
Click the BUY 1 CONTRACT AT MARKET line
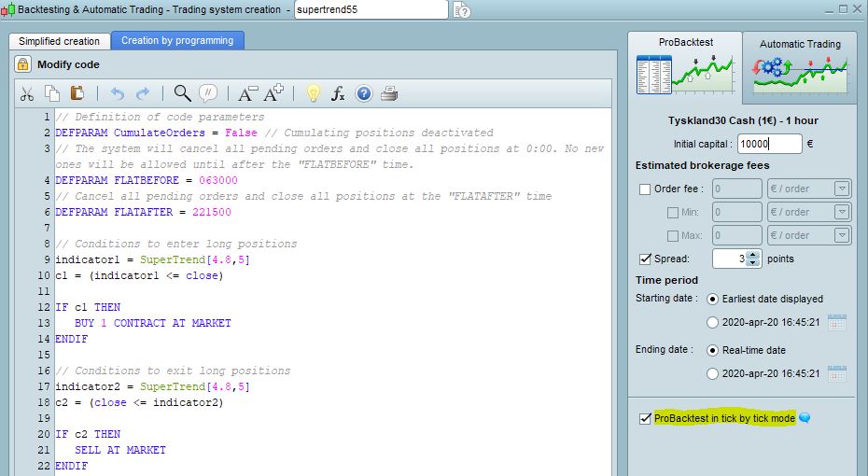coord(153,323)
